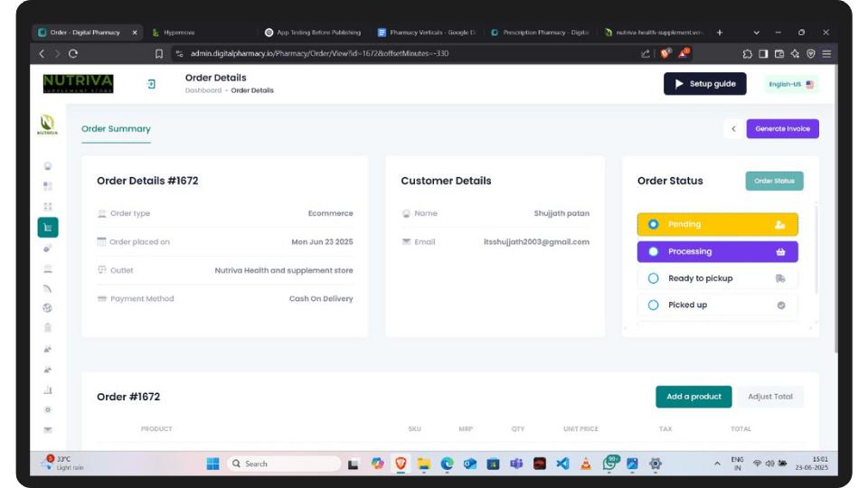Open the analytics bar chart sidebar icon

pos(48,389)
